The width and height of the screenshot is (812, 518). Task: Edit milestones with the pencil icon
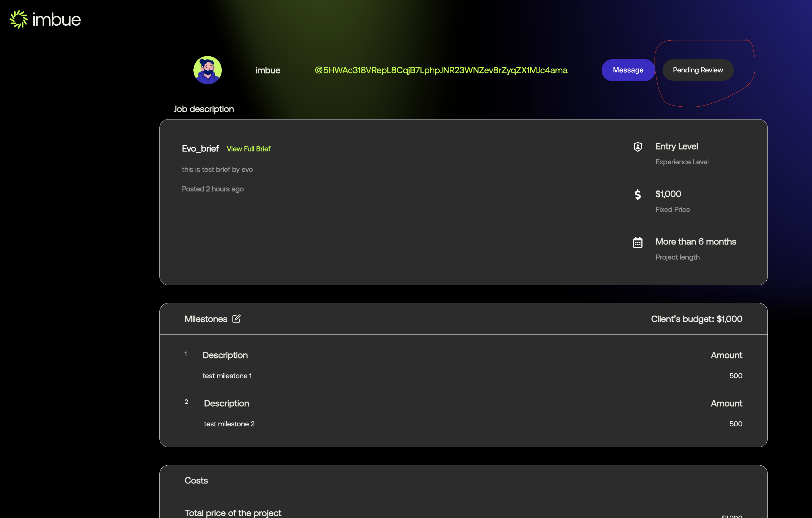[236, 319]
